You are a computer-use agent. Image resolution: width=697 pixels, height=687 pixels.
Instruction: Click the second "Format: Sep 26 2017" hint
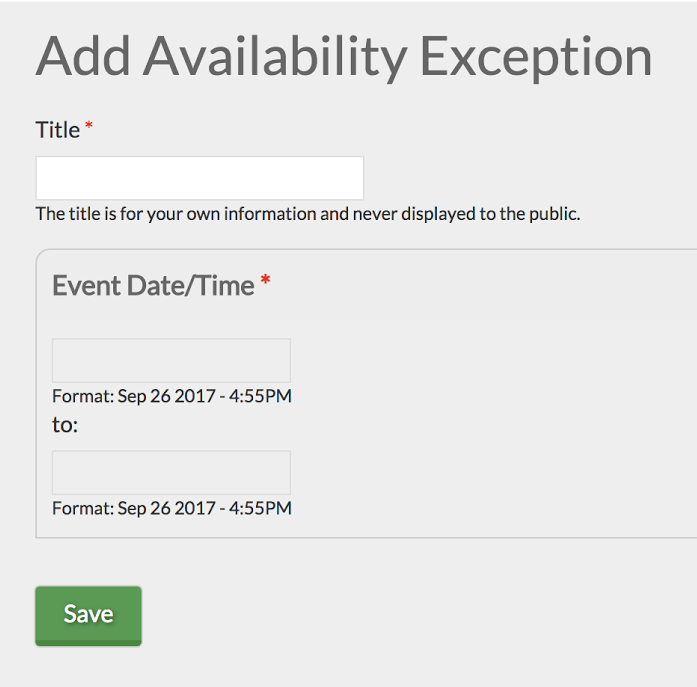[x=172, y=508]
